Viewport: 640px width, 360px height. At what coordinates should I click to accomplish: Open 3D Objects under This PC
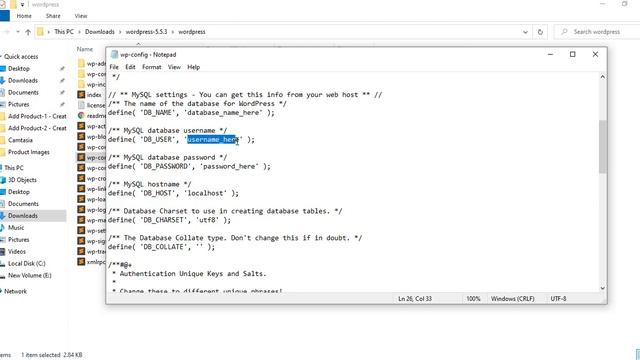tap(22, 180)
